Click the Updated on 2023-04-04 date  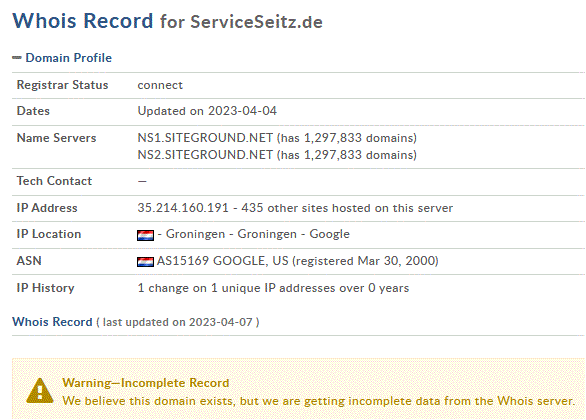pyautogui.click(x=207, y=111)
